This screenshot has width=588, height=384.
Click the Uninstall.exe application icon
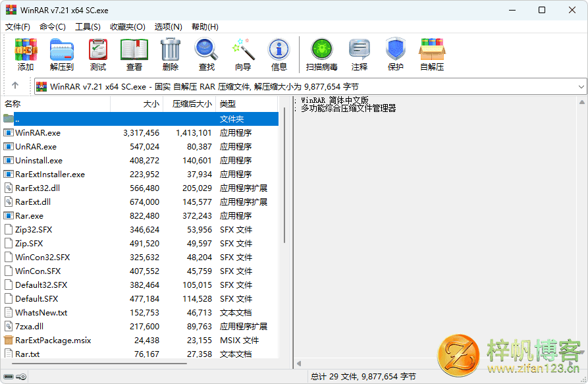point(9,161)
